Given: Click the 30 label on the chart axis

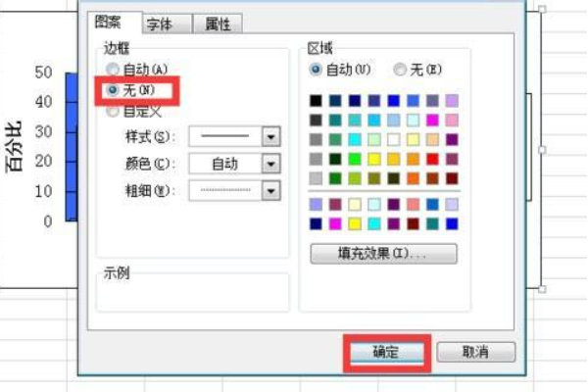Looking at the screenshot, I should pos(43,131).
